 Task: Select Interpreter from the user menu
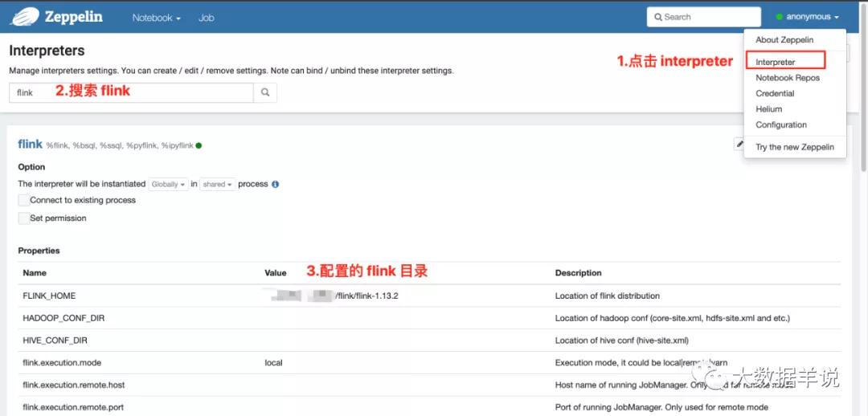pyautogui.click(x=776, y=62)
